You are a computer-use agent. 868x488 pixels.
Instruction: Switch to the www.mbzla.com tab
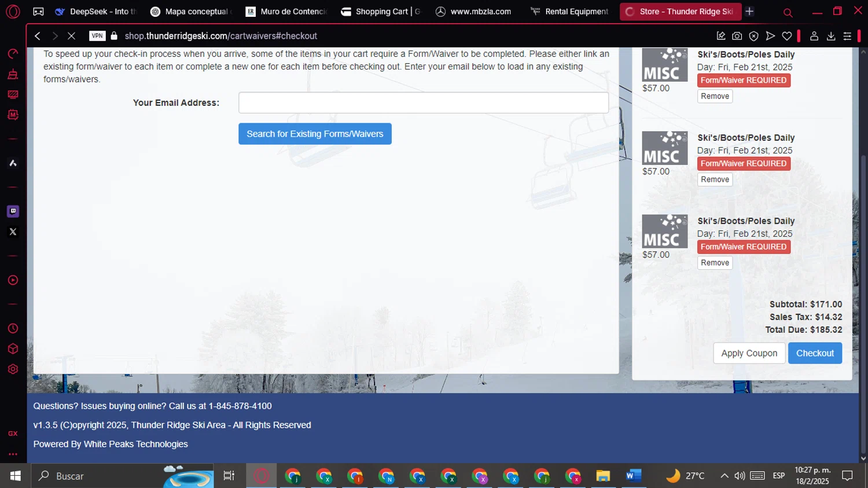coord(476,12)
